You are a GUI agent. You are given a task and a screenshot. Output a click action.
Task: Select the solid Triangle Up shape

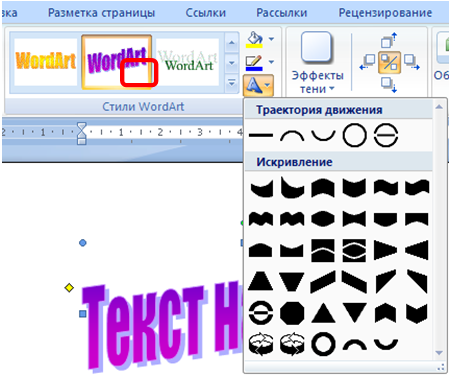pyautogui.click(x=323, y=313)
